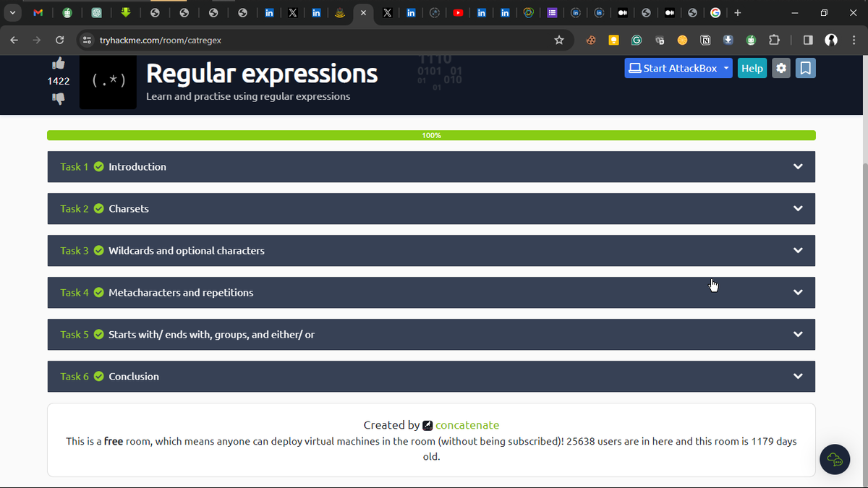Expand Task 3 Wildcards and optional characters chevron
This screenshot has width=868, height=488.
click(x=798, y=250)
